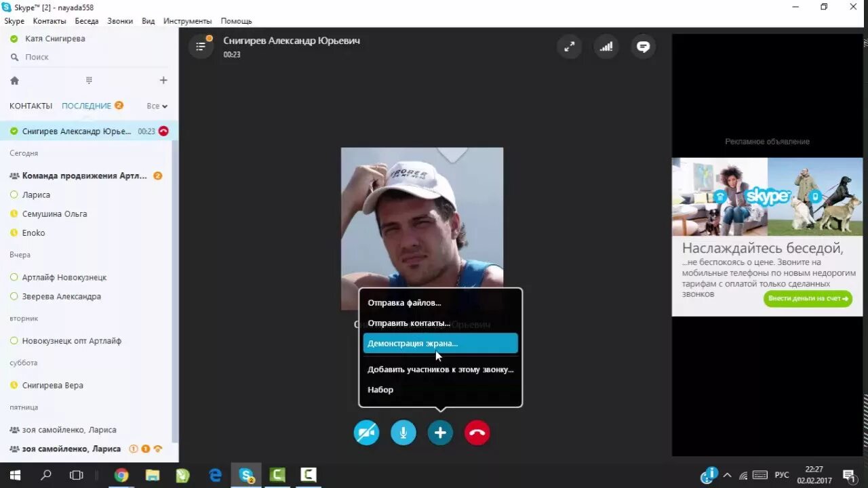Open the notification action center
The image size is (868, 488).
point(848,475)
